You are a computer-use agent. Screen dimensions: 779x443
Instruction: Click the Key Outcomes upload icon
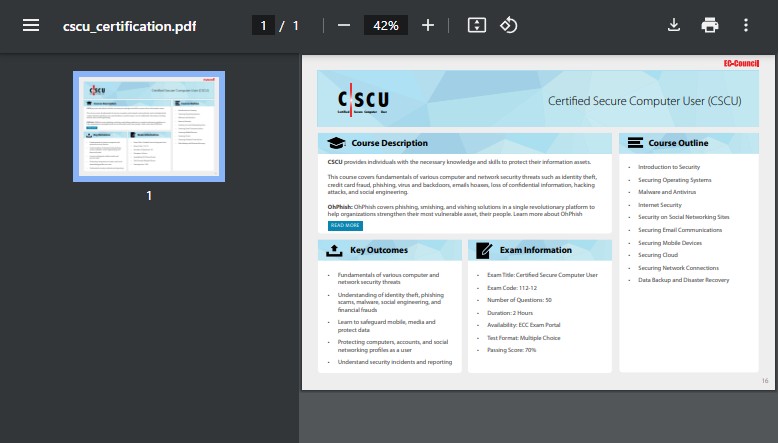[x=334, y=251]
